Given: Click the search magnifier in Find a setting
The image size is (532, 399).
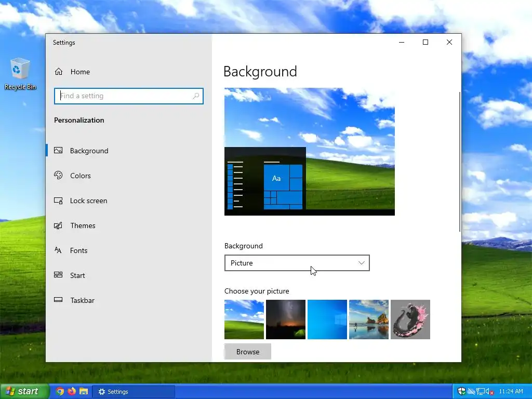Looking at the screenshot, I should (x=196, y=96).
